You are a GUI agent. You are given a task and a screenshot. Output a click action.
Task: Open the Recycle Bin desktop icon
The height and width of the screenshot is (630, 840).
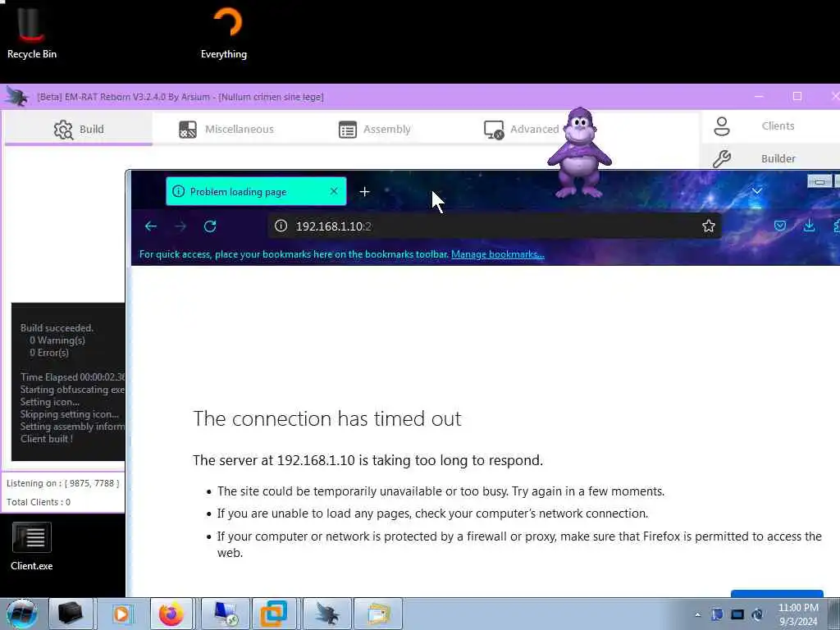[x=32, y=31]
